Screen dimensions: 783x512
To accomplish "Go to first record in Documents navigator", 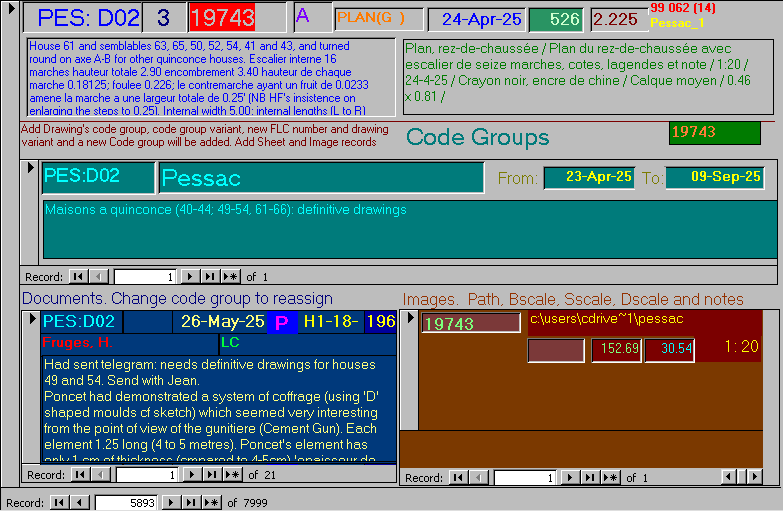I will [80, 474].
